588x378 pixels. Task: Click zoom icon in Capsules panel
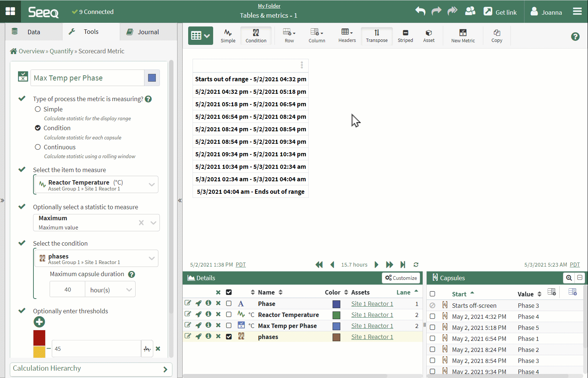coord(569,278)
